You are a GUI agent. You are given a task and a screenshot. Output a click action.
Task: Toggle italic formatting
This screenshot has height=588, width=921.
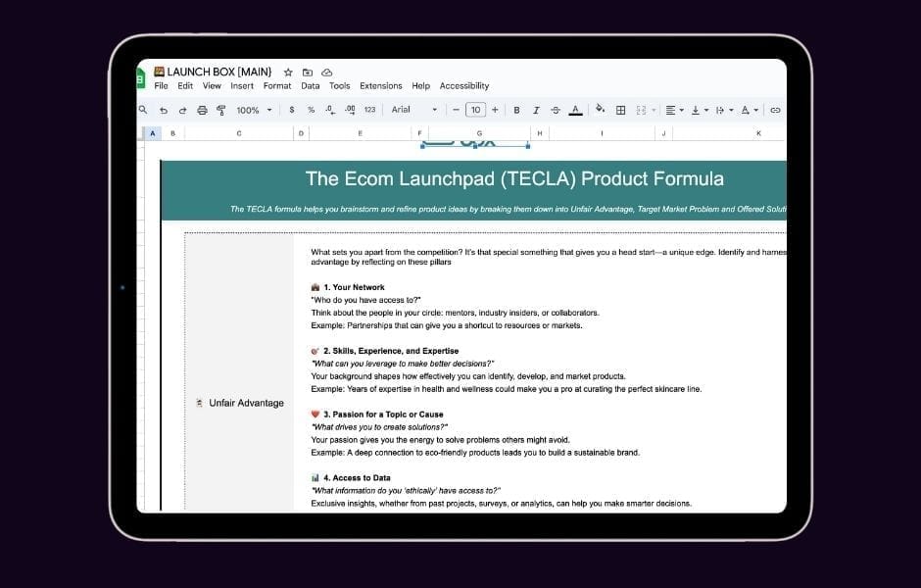pyautogui.click(x=536, y=111)
